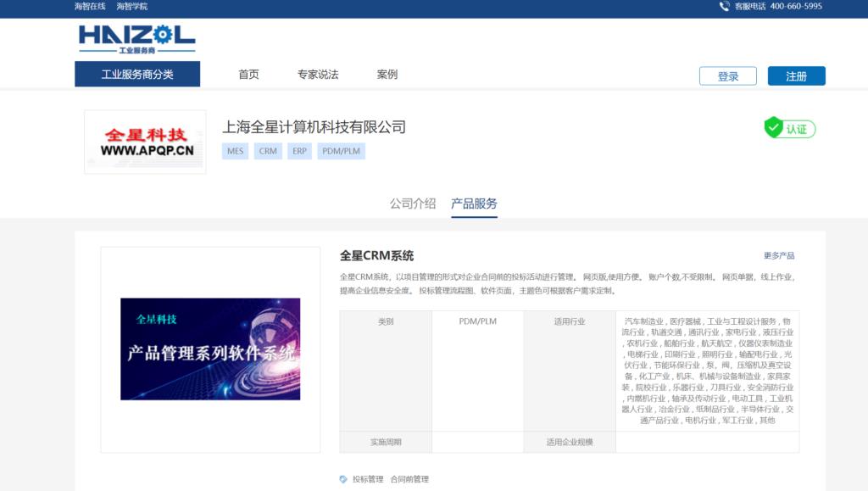
Task: Click the blue tag icon before 投标管理
Action: [x=343, y=479]
